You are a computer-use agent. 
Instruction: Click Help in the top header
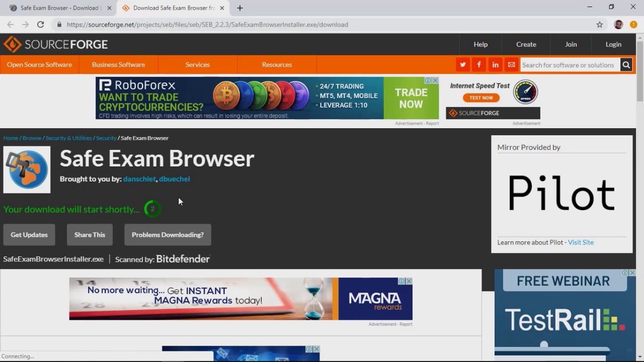480,44
